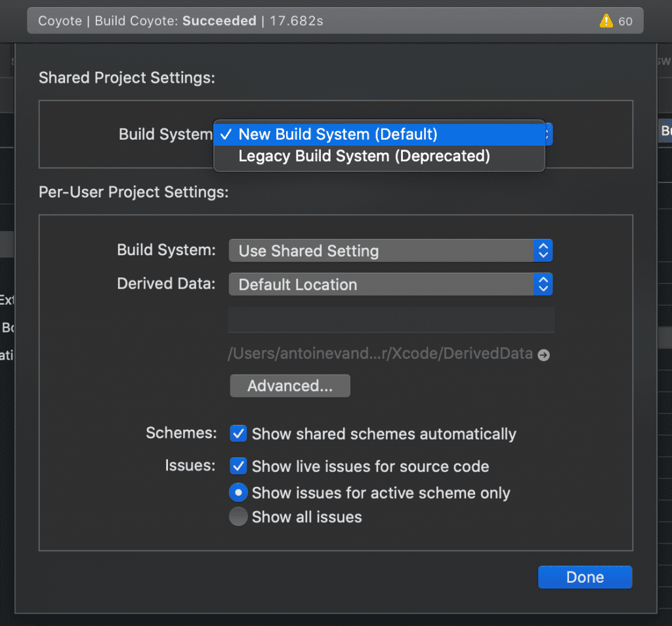Click the blue chevron on Derived Data dropdown
Image resolution: width=672 pixels, height=626 pixels.
tap(543, 284)
